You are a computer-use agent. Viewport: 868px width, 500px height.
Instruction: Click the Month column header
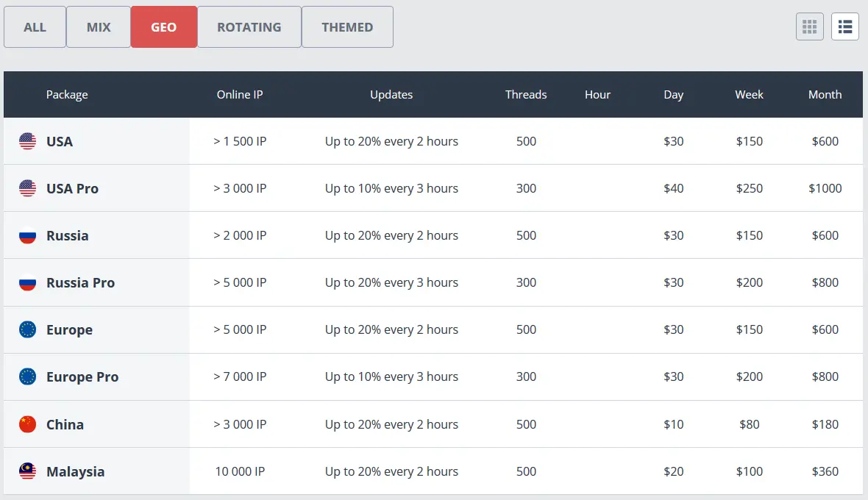point(825,95)
